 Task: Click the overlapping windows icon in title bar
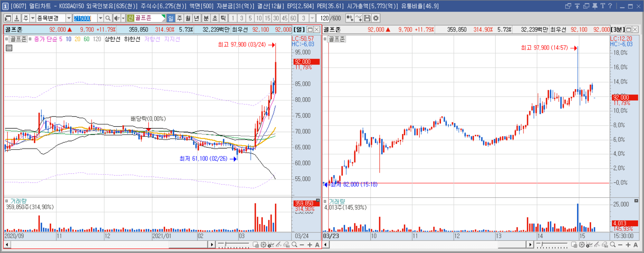(x=586, y=6)
